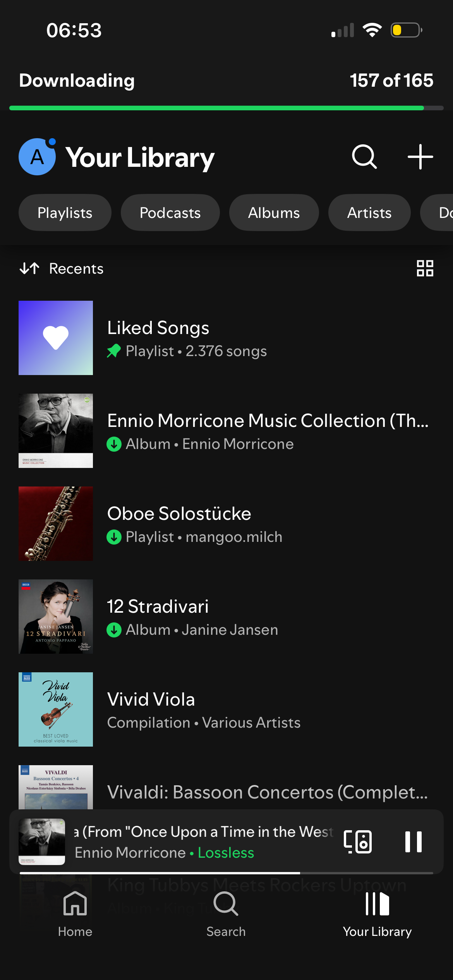Tap the plus icon to create
Viewport: 453px width, 980px height.
[x=420, y=157]
